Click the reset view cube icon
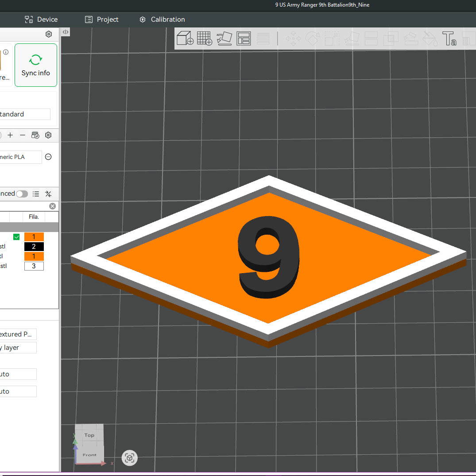 (x=130, y=458)
